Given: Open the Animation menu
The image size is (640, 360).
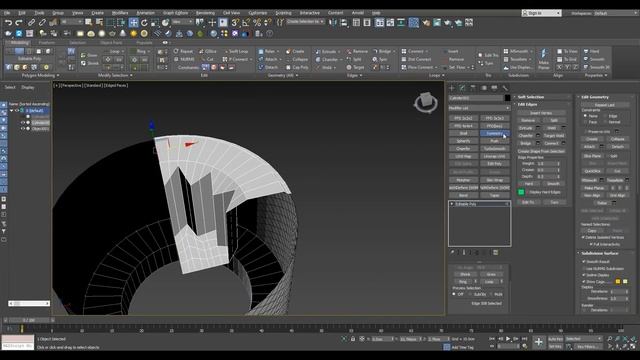Looking at the screenshot, I should click(x=145, y=13).
